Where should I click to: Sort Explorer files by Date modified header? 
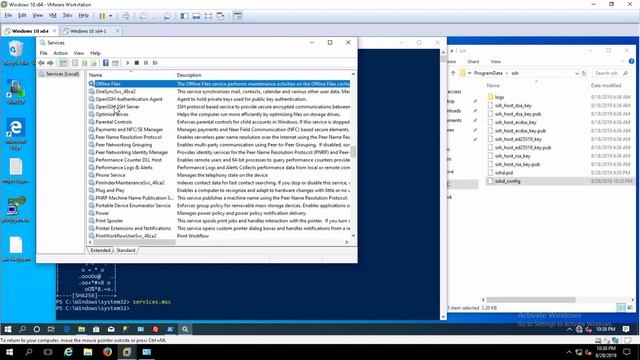(606, 85)
